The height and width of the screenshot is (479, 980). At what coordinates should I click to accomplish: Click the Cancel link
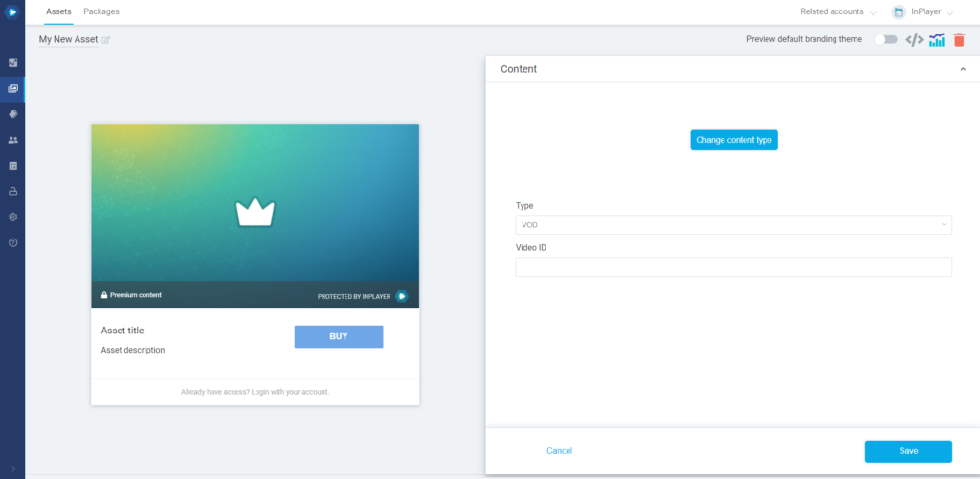(x=559, y=451)
